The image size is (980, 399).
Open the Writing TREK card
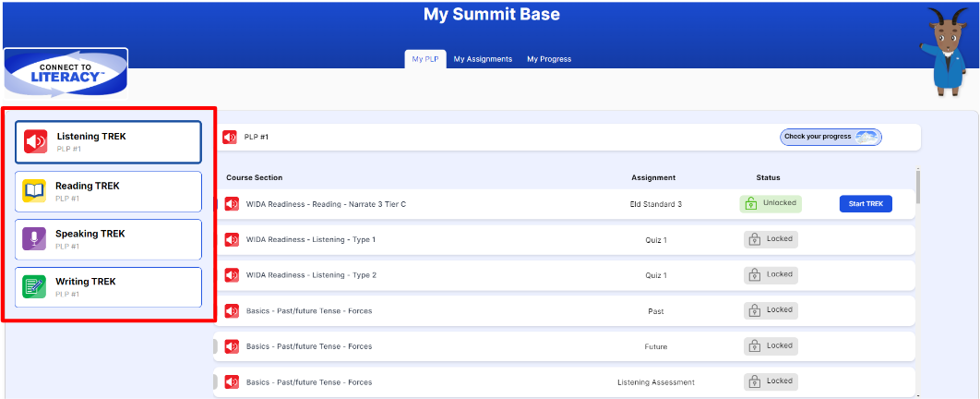pos(108,287)
